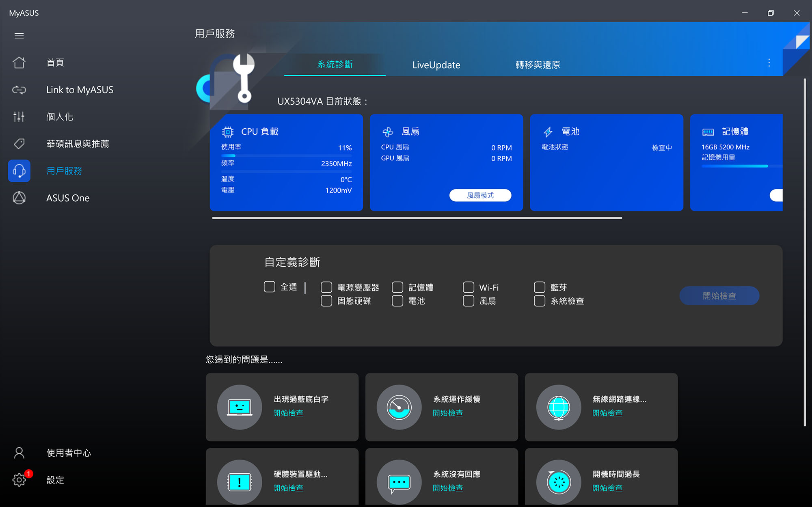The height and width of the screenshot is (507, 812).
Task: Click the Link to MyASUS chain icon
Action: point(19,90)
